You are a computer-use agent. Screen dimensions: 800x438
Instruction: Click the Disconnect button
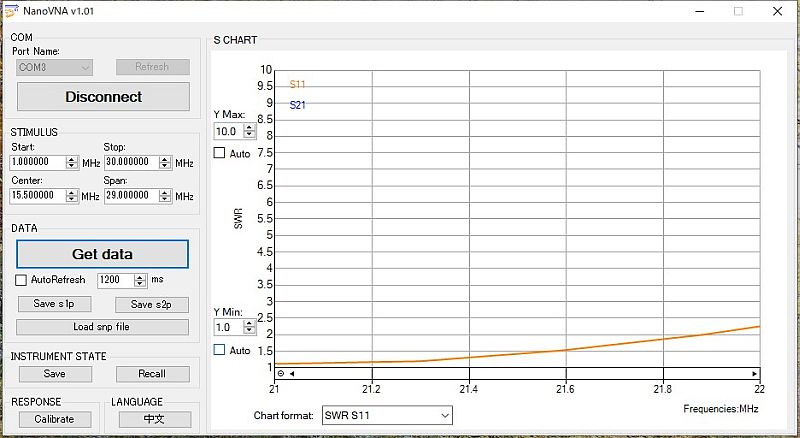(103, 97)
